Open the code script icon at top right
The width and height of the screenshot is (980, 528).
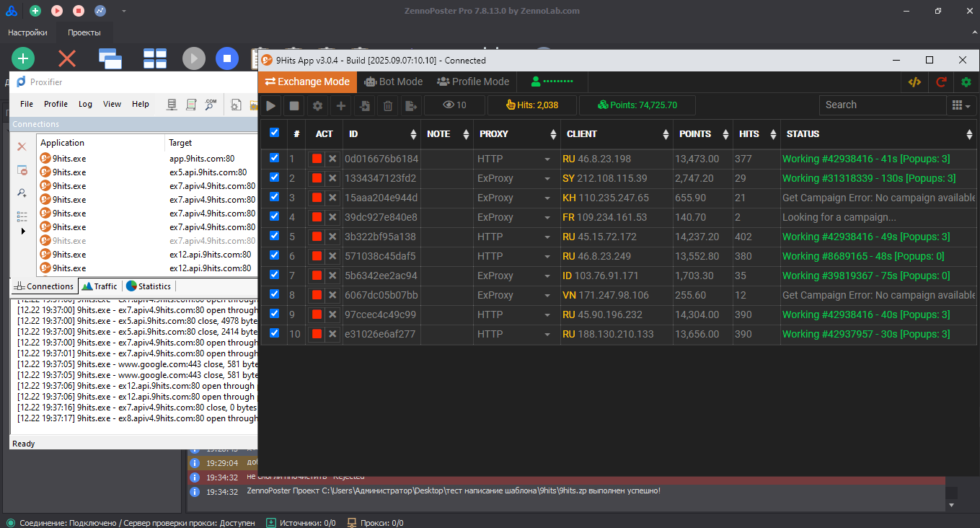(x=914, y=82)
